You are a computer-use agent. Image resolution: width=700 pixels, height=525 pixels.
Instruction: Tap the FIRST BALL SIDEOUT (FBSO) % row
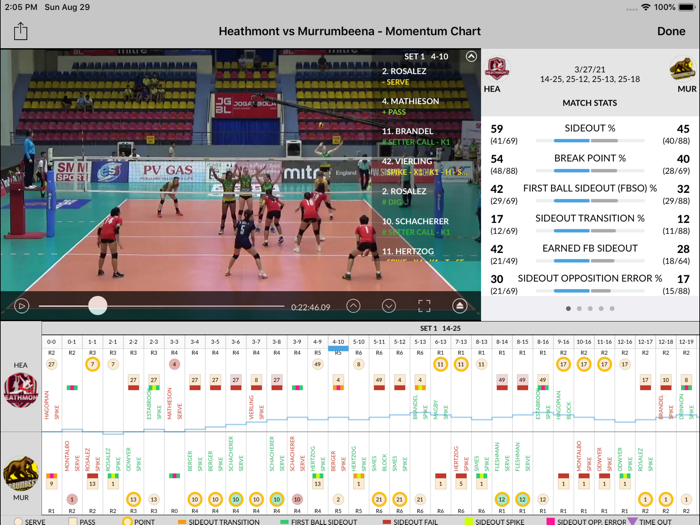[590, 194]
